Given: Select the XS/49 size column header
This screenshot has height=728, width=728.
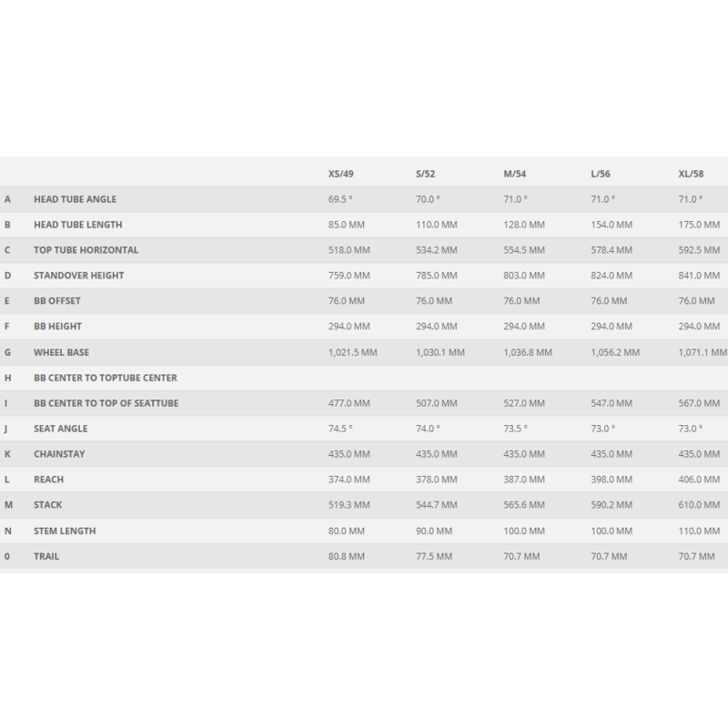Looking at the screenshot, I should (x=340, y=174).
